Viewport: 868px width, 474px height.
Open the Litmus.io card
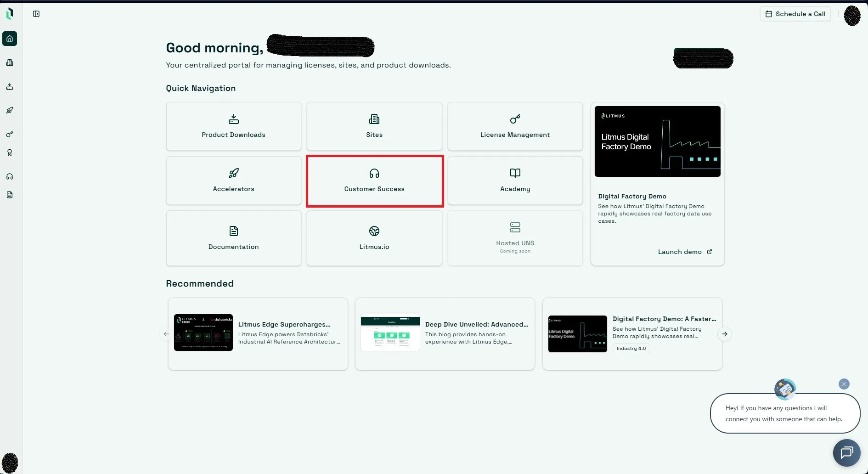(x=374, y=238)
